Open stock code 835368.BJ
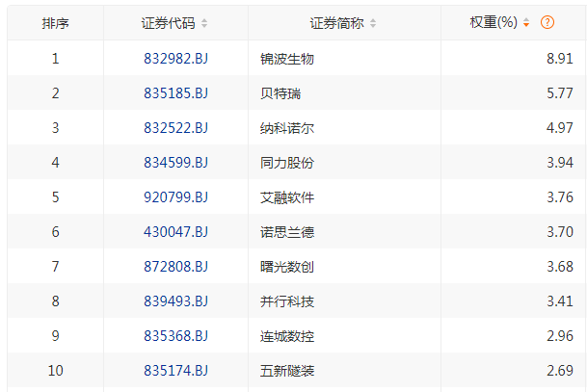The height and width of the screenshot is (392, 587). pos(176,336)
